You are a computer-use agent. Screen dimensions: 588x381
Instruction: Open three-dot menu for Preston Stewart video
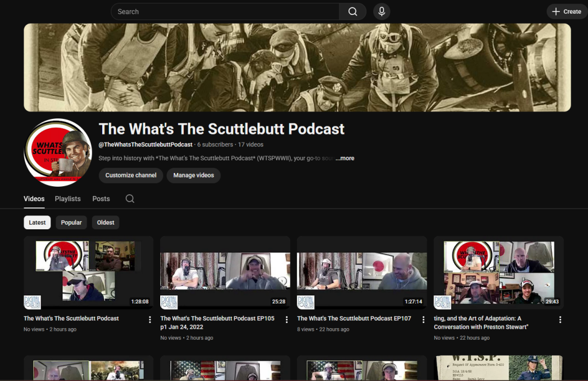(x=560, y=320)
